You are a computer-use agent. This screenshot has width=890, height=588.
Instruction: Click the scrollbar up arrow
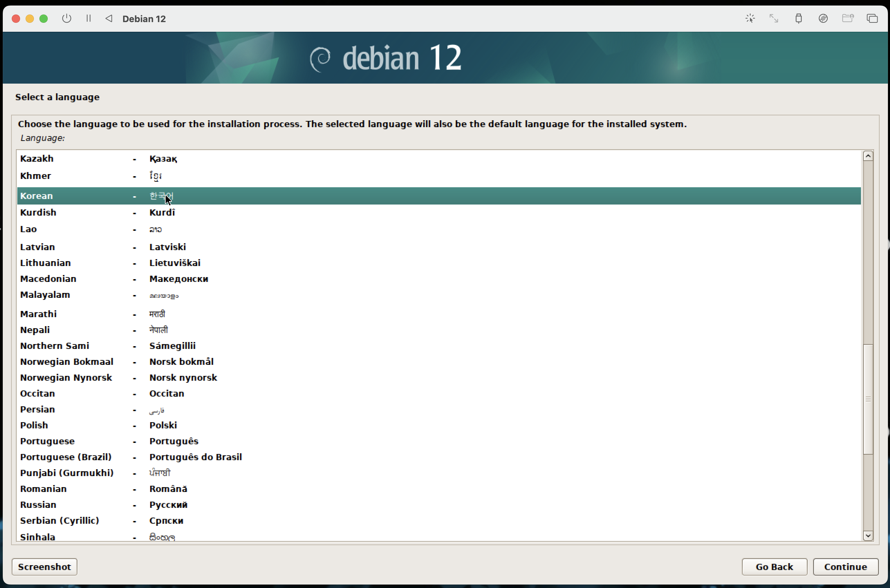point(868,156)
